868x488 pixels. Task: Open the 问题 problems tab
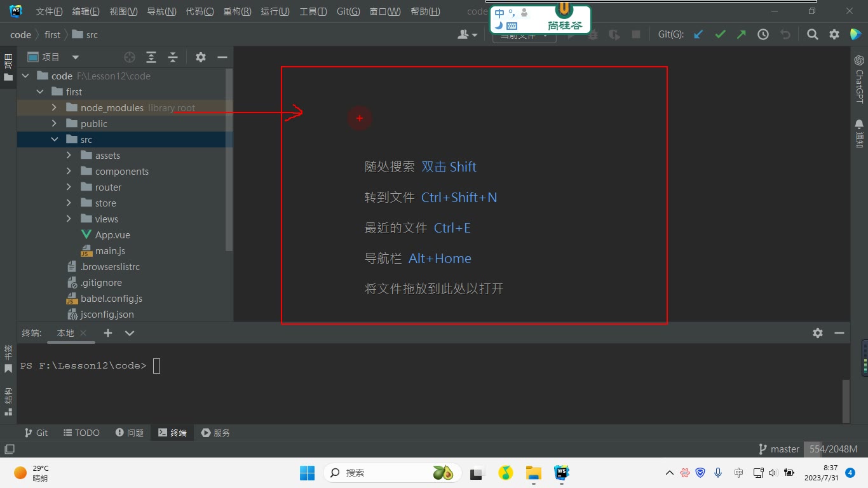pyautogui.click(x=130, y=433)
